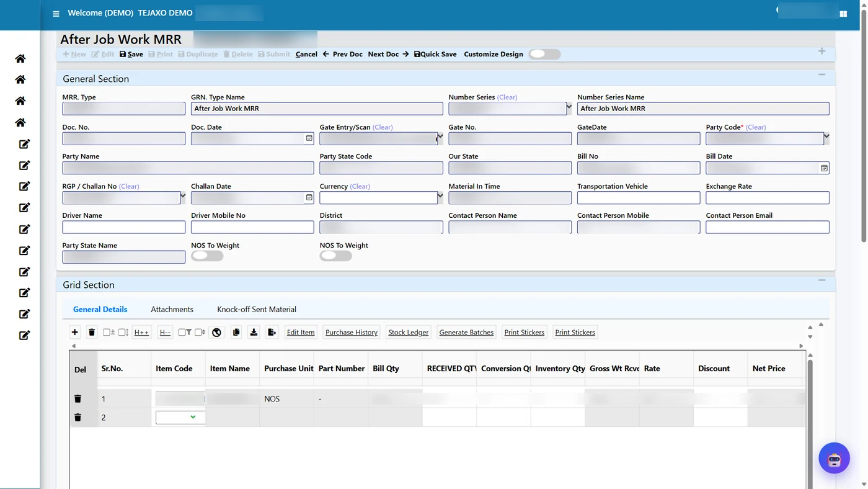Delete grid row 2 using its trash icon
The image size is (868, 489).
tap(77, 417)
